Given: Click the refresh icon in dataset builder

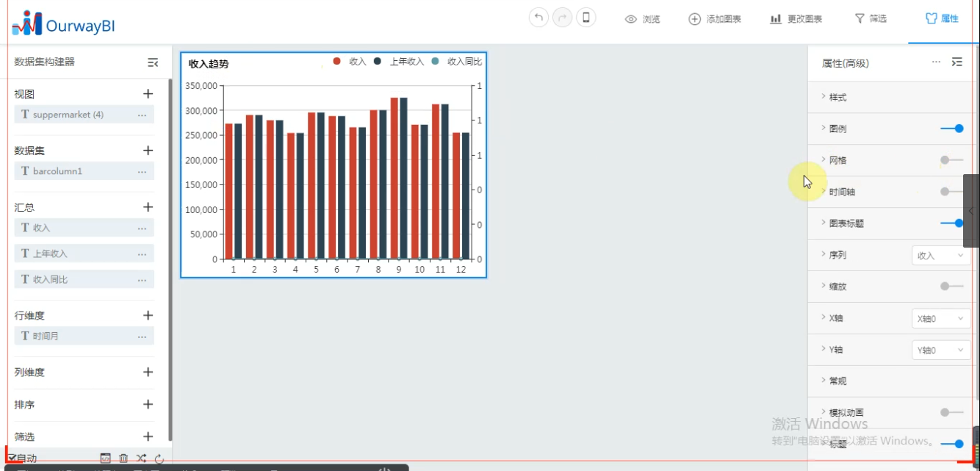Looking at the screenshot, I should tap(159, 459).
